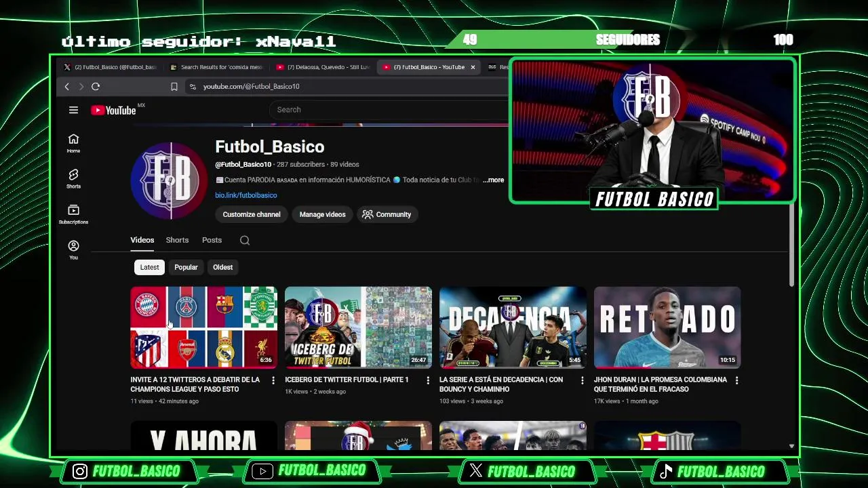Click the Instagram icon in the overlay
868x488 pixels.
click(80, 471)
